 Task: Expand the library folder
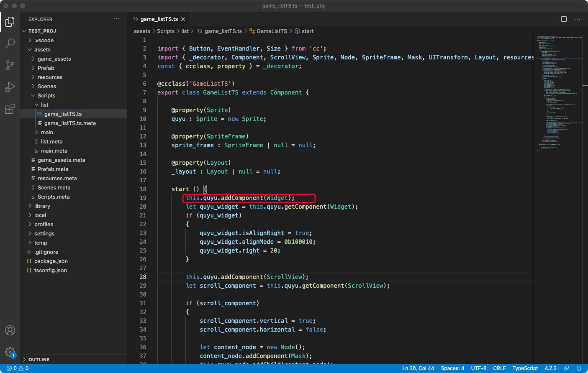[x=42, y=206]
